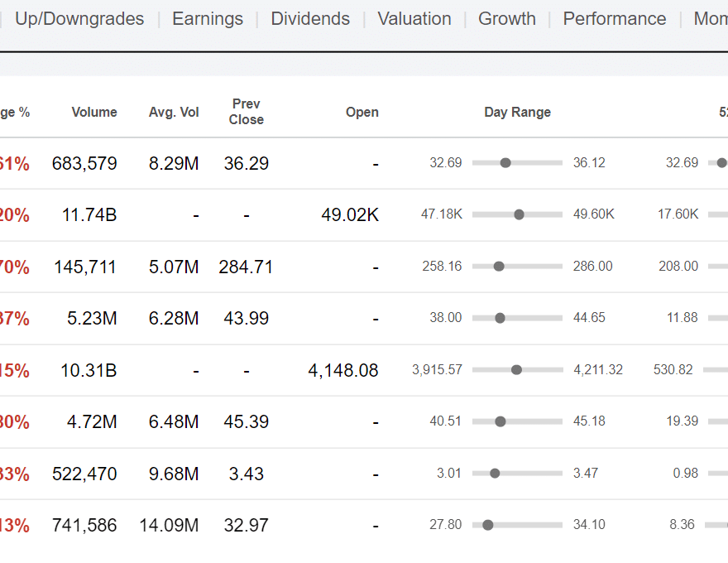This screenshot has width=728, height=563.
Task: Select volume value 5.23M
Action: click(x=92, y=318)
